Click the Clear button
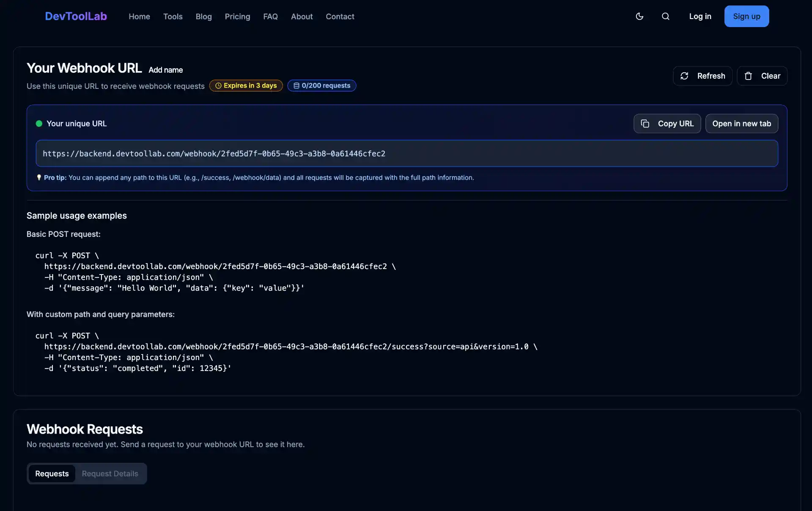812x511 pixels. point(762,76)
